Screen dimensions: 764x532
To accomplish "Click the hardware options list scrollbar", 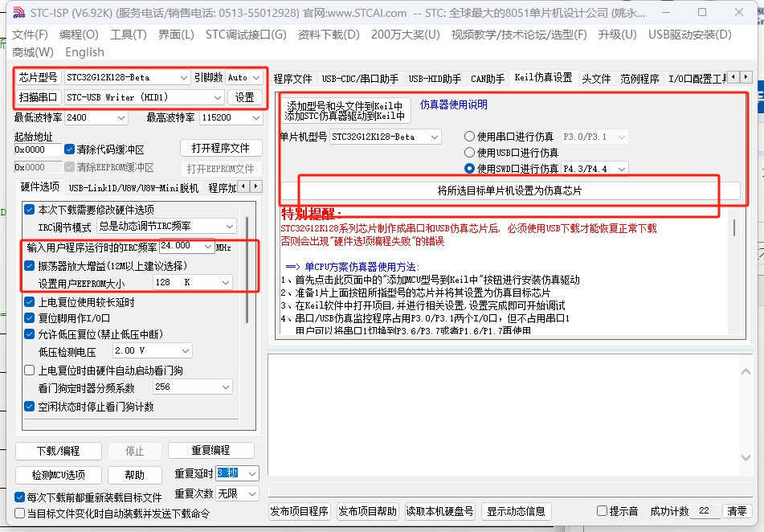I will (247, 271).
